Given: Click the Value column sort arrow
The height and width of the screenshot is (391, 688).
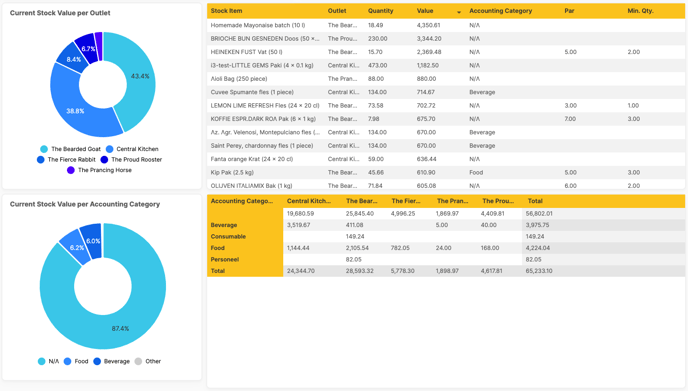Looking at the screenshot, I should pos(459,12).
